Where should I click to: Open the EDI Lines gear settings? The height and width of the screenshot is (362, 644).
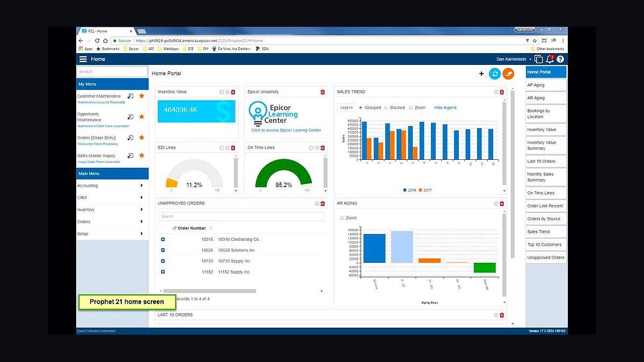click(x=228, y=147)
